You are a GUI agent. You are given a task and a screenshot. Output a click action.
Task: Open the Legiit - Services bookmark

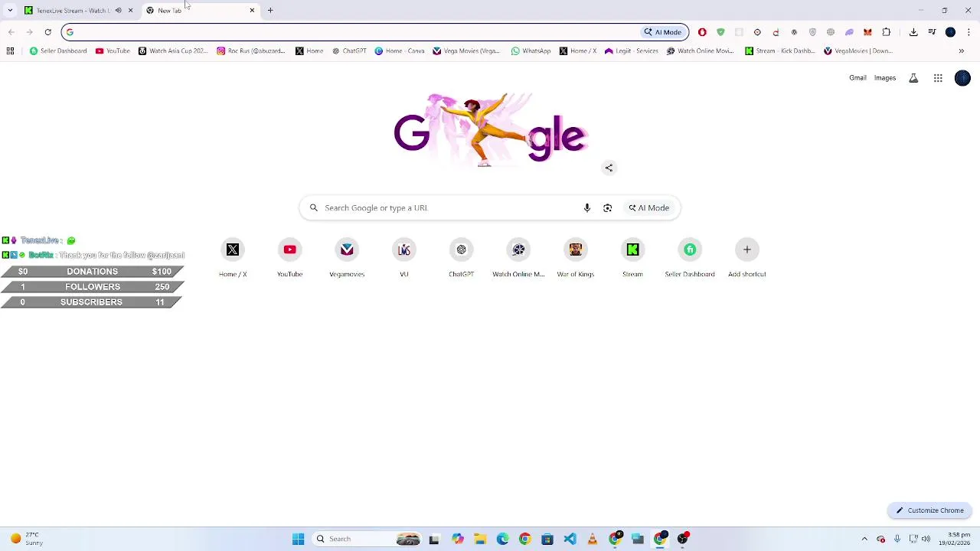(632, 51)
